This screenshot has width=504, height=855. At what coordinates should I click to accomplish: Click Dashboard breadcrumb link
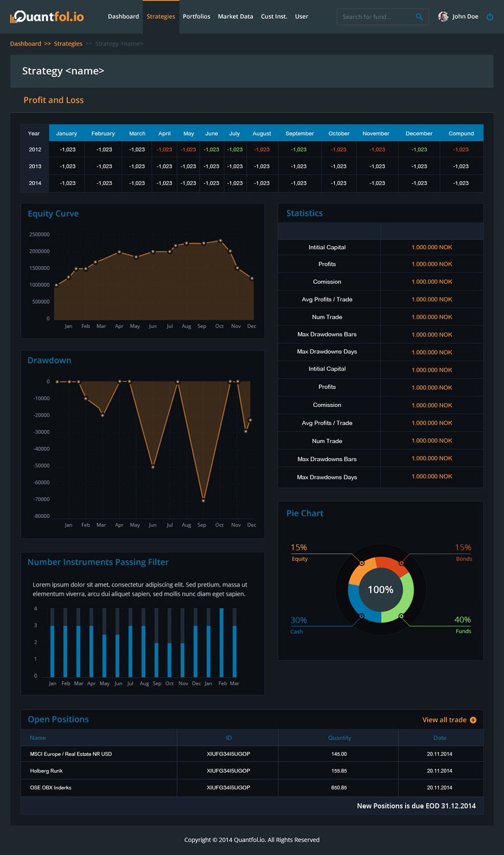pos(26,44)
